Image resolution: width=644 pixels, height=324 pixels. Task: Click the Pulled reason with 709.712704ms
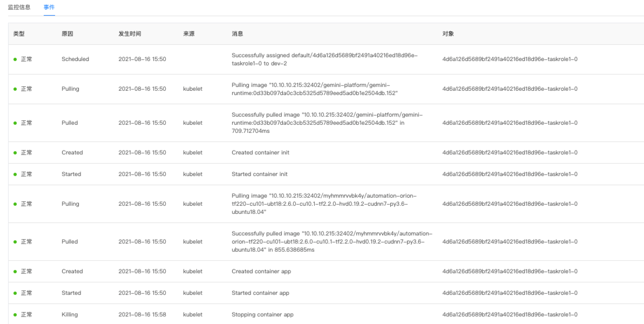tap(70, 123)
